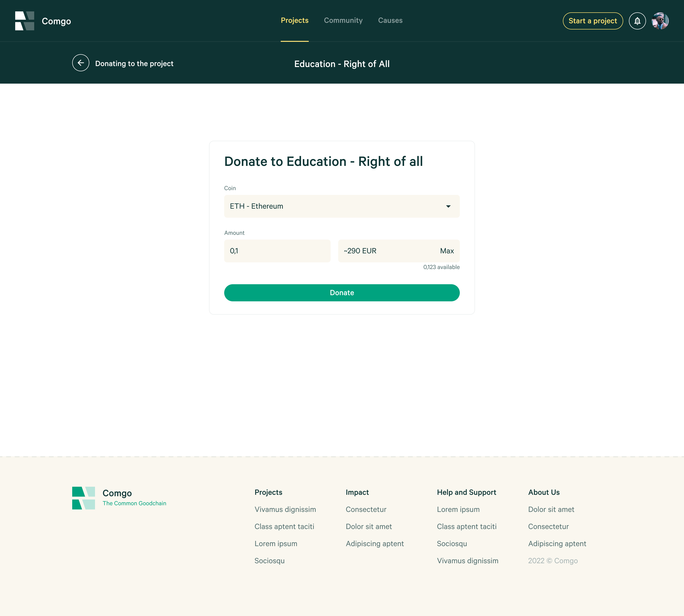684x616 pixels.
Task: Click Max to use full balance
Action: [446, 251]
